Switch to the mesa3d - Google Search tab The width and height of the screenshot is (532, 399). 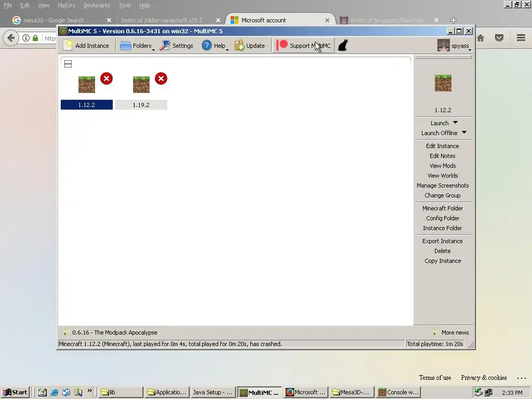pyautogui.click(x=60, y=20)
